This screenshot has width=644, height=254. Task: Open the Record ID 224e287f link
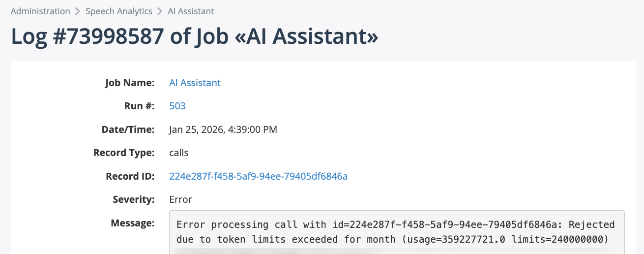click(x=258, y=176)
